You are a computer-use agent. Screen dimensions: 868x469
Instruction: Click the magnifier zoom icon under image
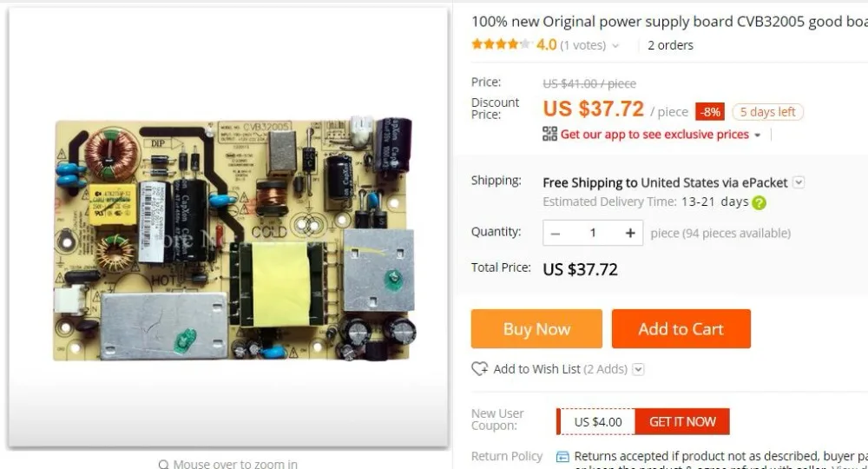tap(163, 465)
